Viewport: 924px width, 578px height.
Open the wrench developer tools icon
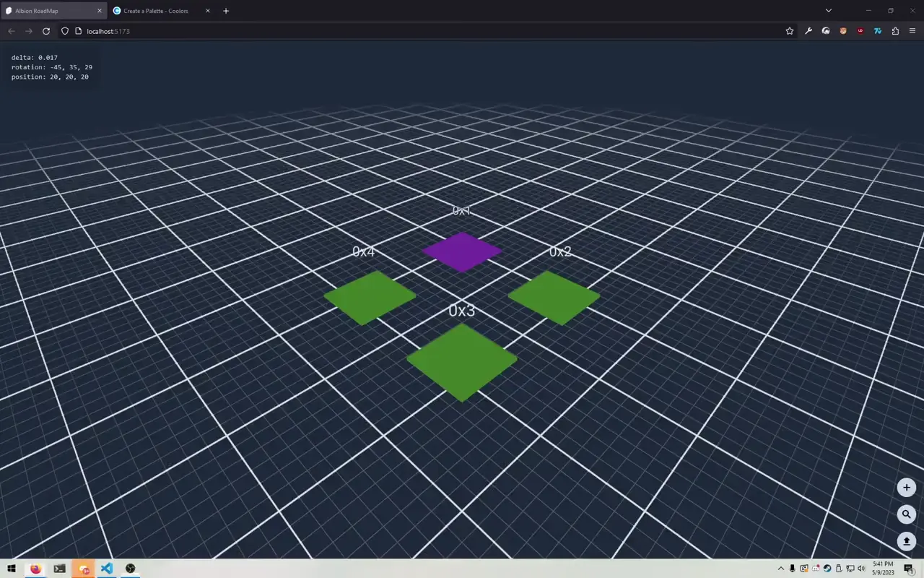[808, 31]
